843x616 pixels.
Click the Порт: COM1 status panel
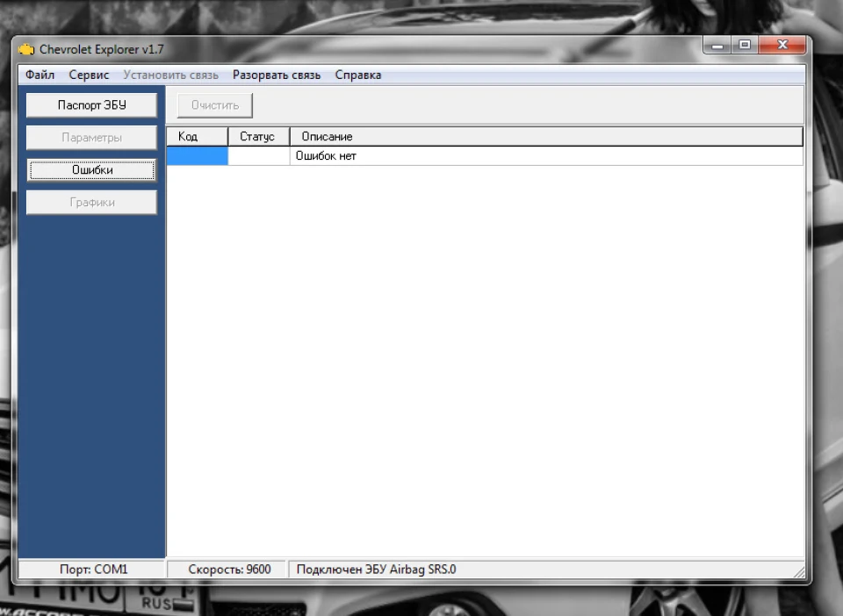point(92,569)
